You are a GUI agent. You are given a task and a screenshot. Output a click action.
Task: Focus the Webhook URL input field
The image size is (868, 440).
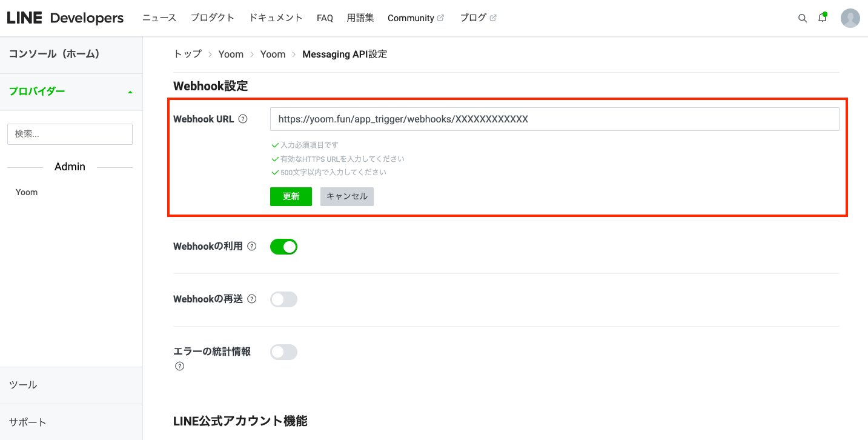click(x=554, y=119)
